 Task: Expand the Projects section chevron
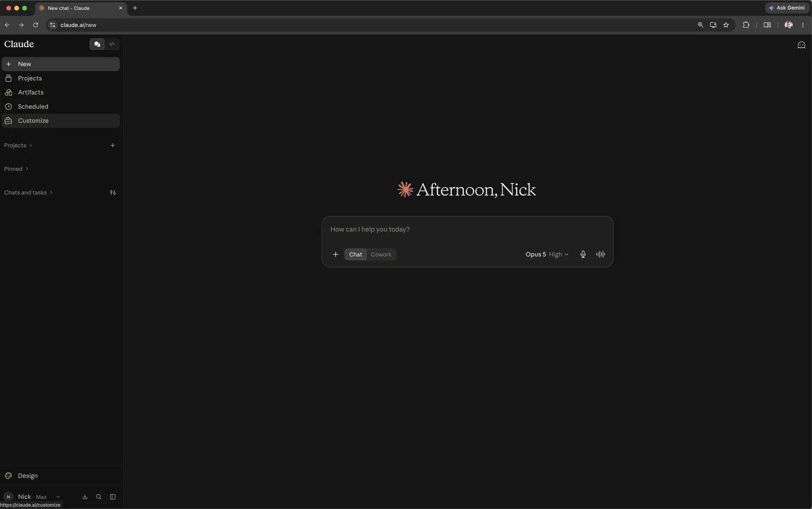pyautogui.click(x=30, y=145)
